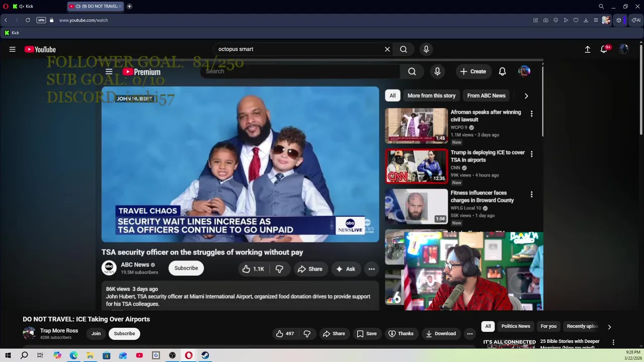
Task: Switch to the Kick browser tab
Action: coord(38,6)
